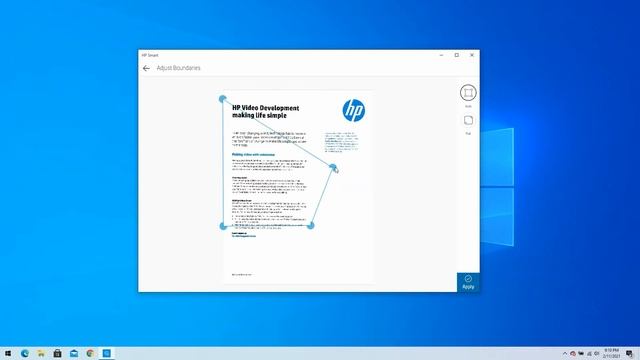The image size is (640, 360).
Task: Maximize the HP Smart window
Action: coord(457,55)
